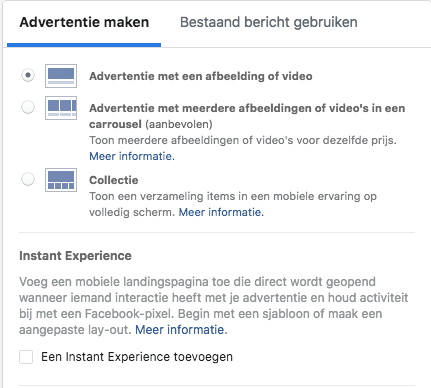The width and height of the screenshot is (431, 388).
Task: Click the 'Toon een verzameling items' description text
Action: (233, 204)
